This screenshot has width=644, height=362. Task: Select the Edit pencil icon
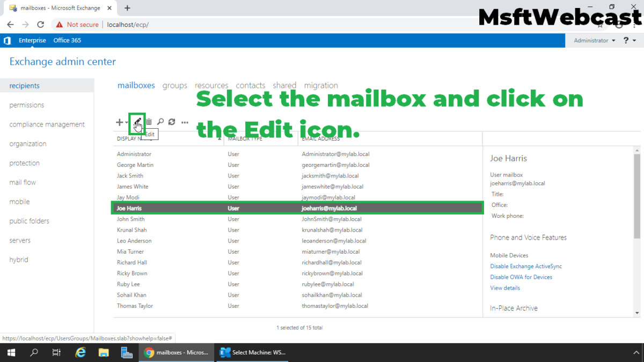point(137,122)
